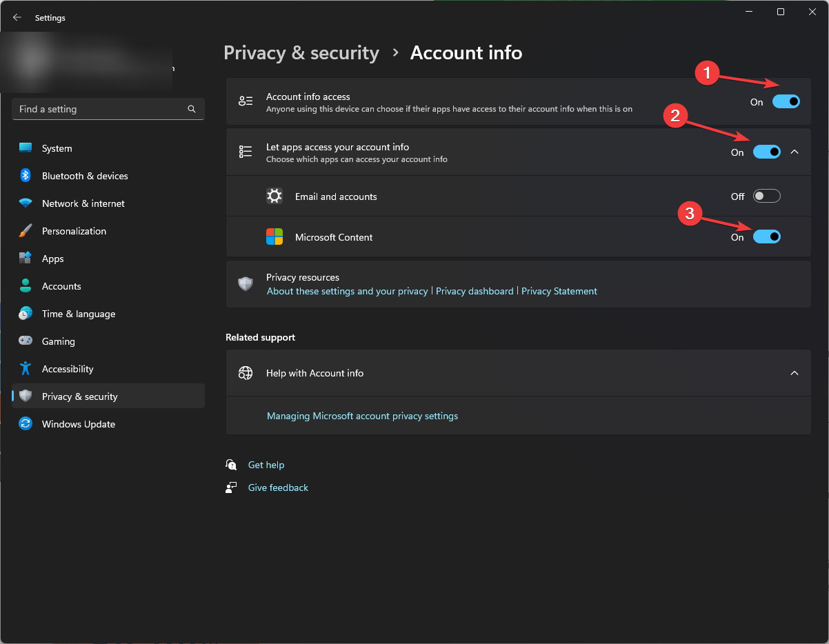Open Bluetooth & devices settings
The width and height of the screenshot is (829, 644).
[x=85, y=176]
